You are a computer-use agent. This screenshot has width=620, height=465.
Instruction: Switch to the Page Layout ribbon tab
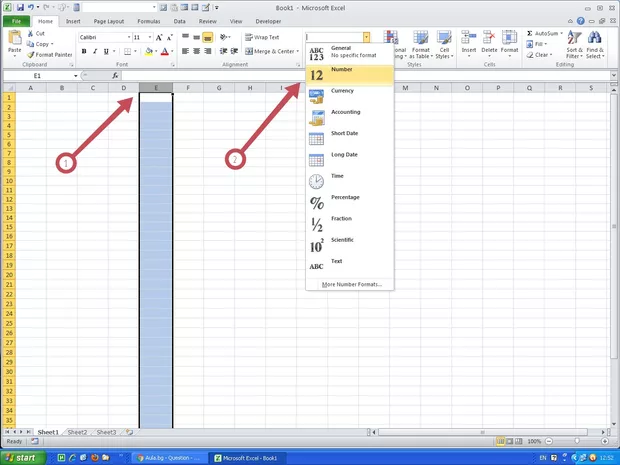coord(109,21)
